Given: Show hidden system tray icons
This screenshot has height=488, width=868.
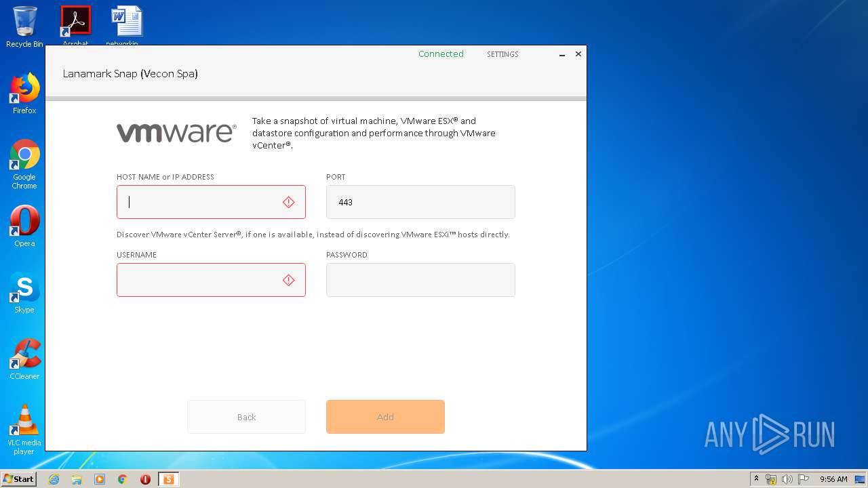Looking at the screenshot, I should [756, 479].
